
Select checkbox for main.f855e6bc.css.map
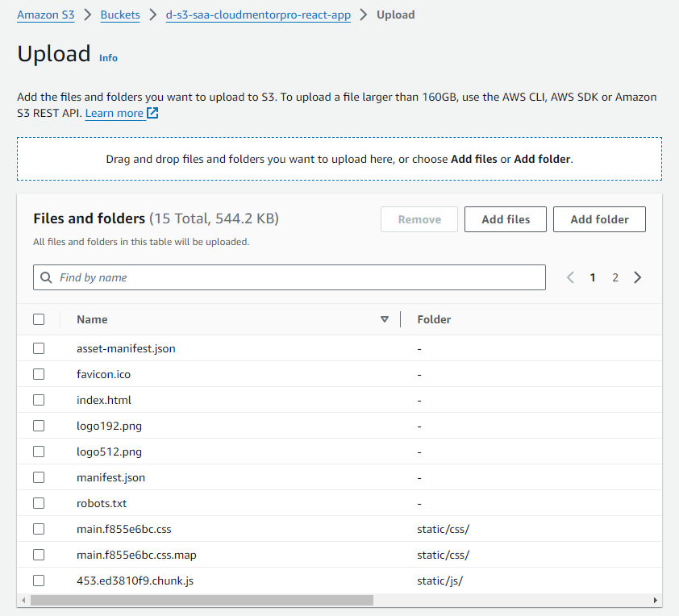coord(39,555)
